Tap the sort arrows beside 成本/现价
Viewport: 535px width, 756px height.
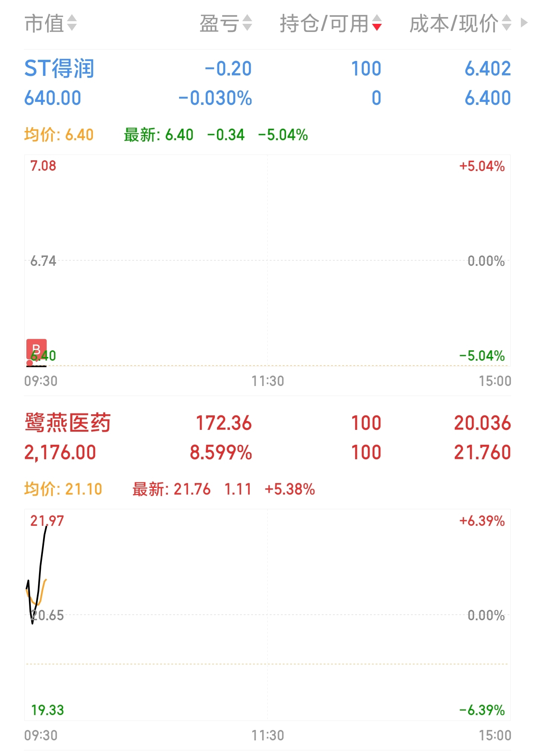click(506, 23)
